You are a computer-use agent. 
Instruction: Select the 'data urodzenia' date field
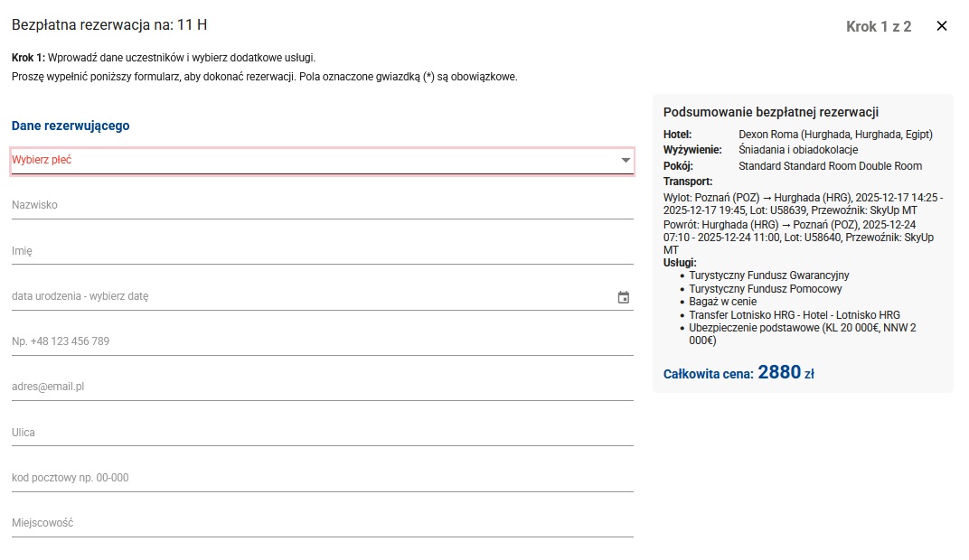coord(307,296)
